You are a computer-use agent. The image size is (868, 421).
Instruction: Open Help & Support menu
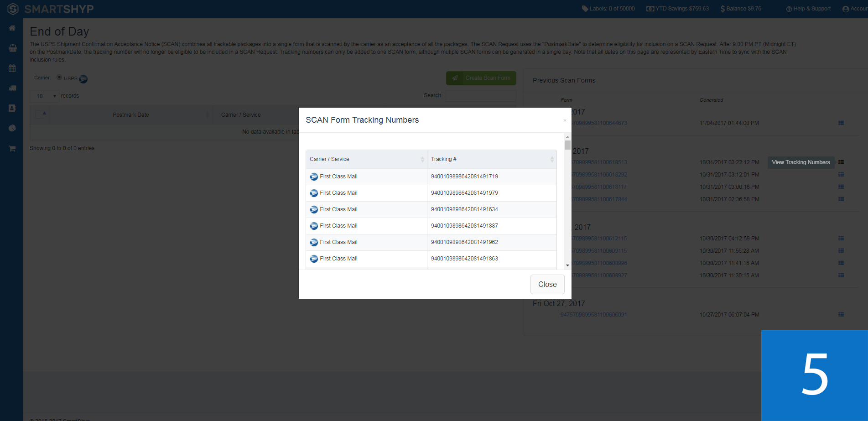tap(808, 9)
